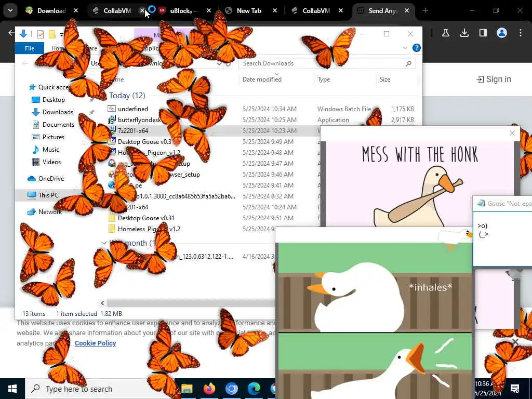
Task: Click the quick access properties checkmark icon
Action: pos(40,34)
